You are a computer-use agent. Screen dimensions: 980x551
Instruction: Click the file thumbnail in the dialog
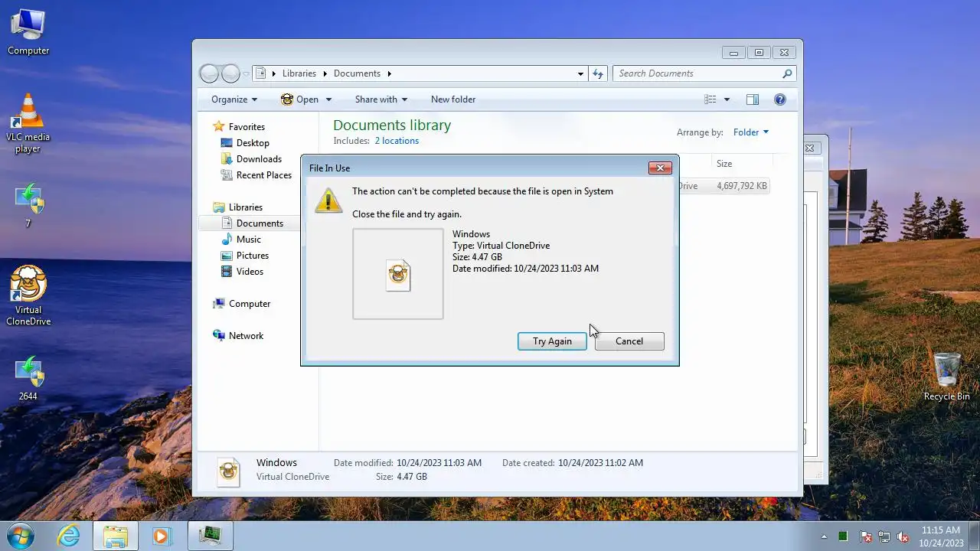[x=398, y=274]
